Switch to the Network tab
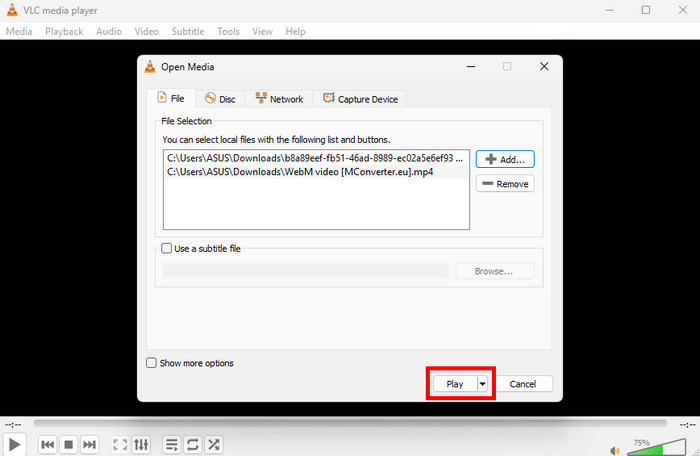Image resolution: width=700 pixels, height=456 pixels. (x=279, y=99)
